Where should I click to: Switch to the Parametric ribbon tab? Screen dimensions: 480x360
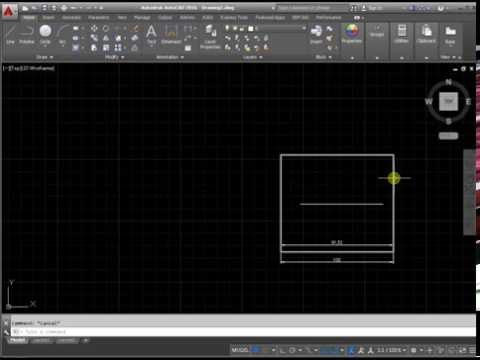pos(98,17)
